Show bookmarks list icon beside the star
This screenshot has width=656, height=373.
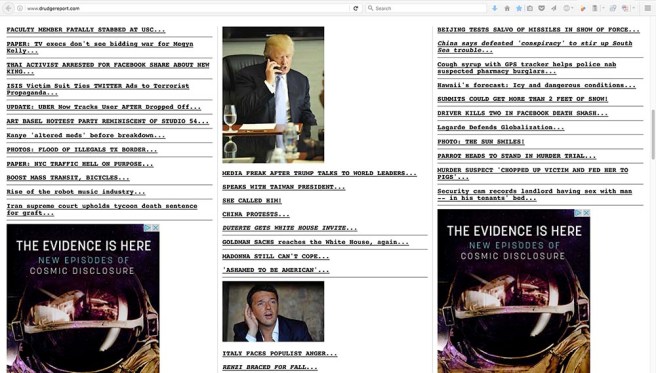(x=530, y=8)
